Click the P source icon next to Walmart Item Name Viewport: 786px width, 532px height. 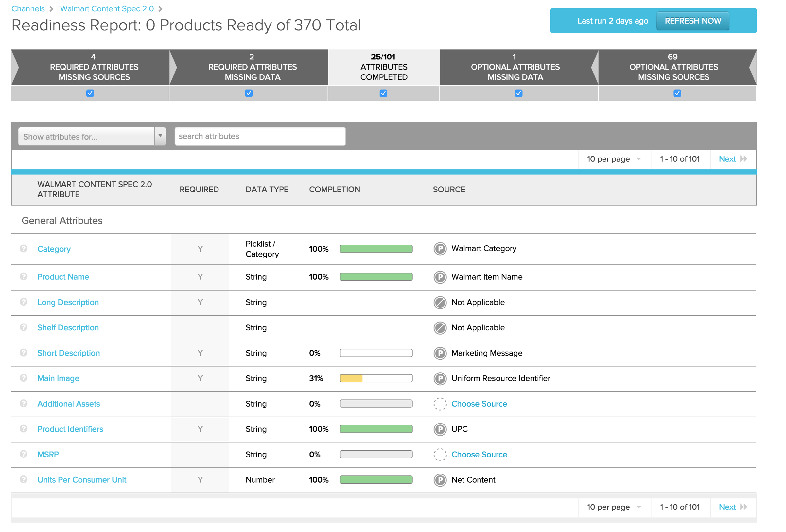(440, 277)
